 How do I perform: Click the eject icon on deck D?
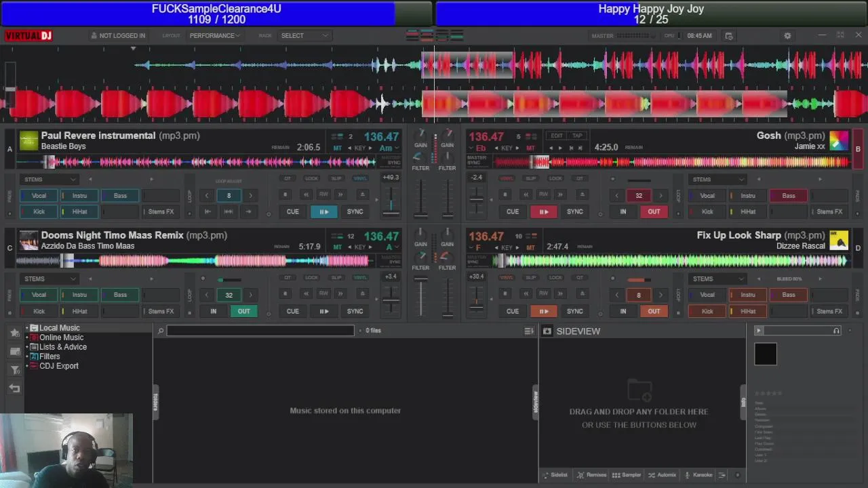(582, 293)
